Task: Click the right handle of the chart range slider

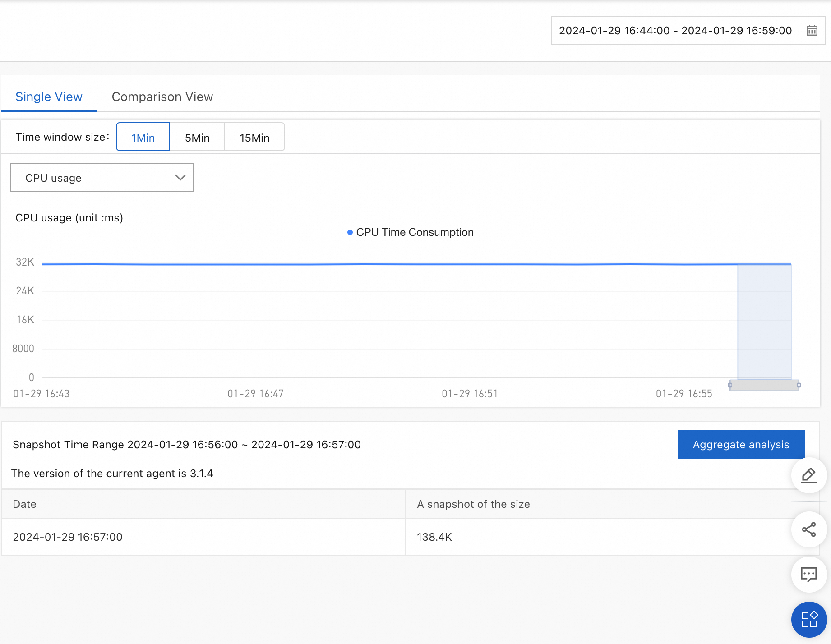Action: tap(799, 385)
